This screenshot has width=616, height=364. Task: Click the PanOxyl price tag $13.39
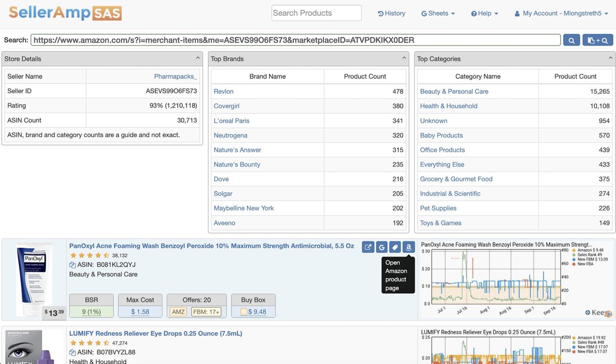[54, 313]
